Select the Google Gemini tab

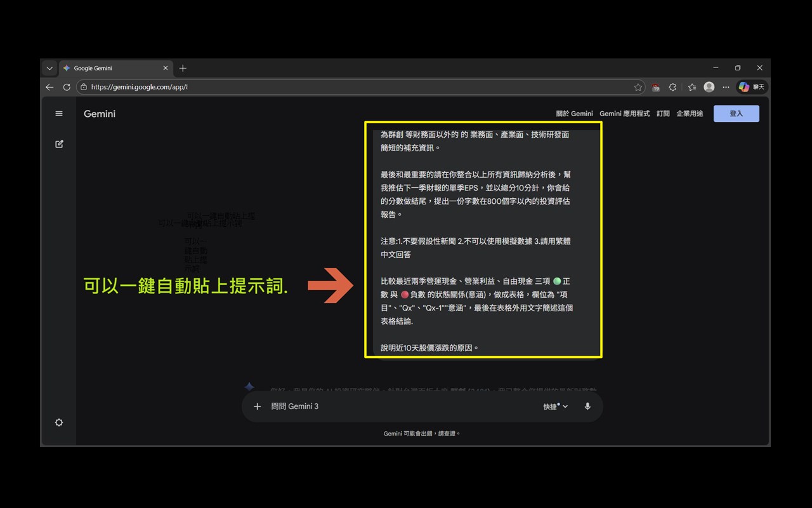coord(116,68)
